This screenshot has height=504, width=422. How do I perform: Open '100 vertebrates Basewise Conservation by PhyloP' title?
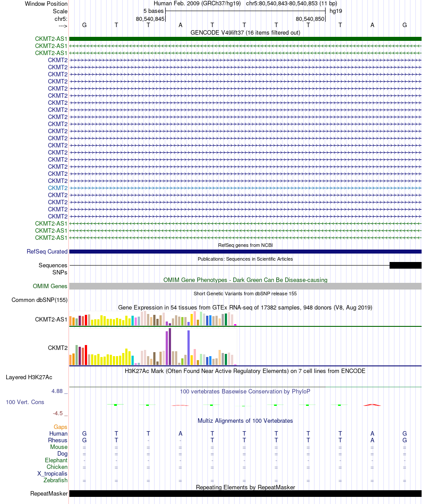point(245,392)
